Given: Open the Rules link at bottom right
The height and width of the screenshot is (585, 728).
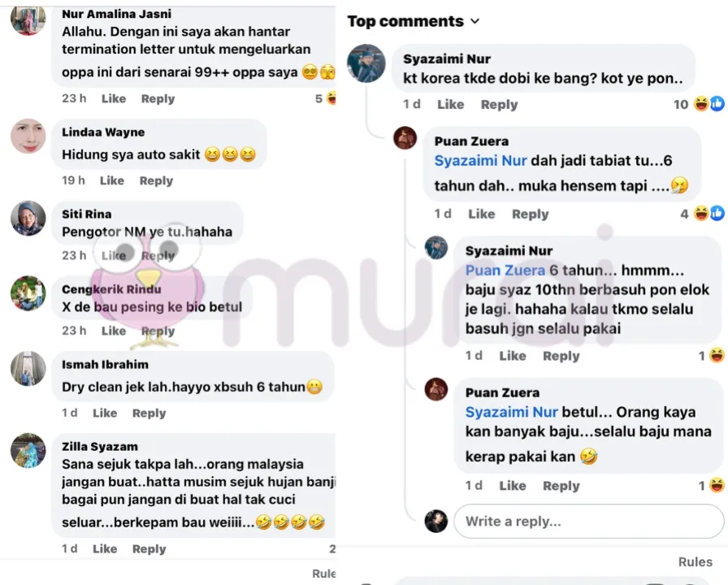Looking at the screenshot, I should [695, 561].
